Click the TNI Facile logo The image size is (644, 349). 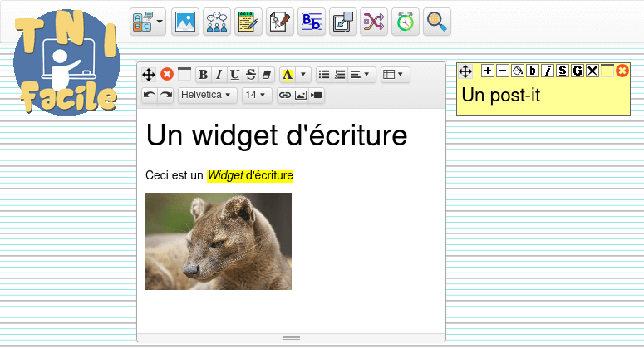point(66,62)
